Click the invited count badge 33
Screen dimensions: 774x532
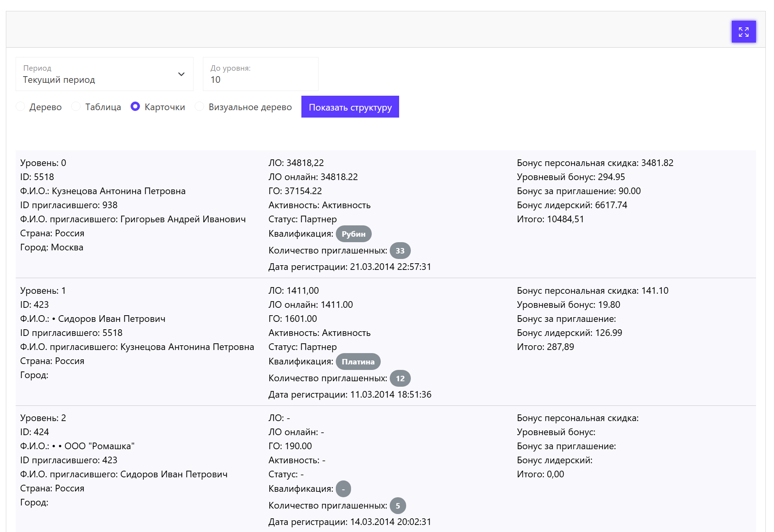[x=400, y=251]
